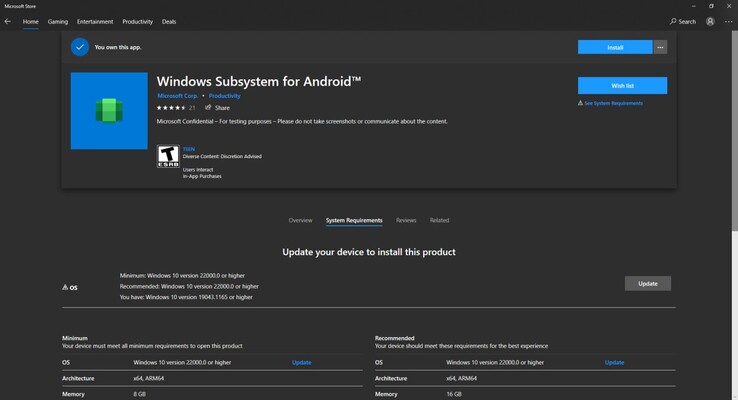Click the Windows Subsystem for Android app logo
The image size is (738, 400).
(x=109, y=111)
